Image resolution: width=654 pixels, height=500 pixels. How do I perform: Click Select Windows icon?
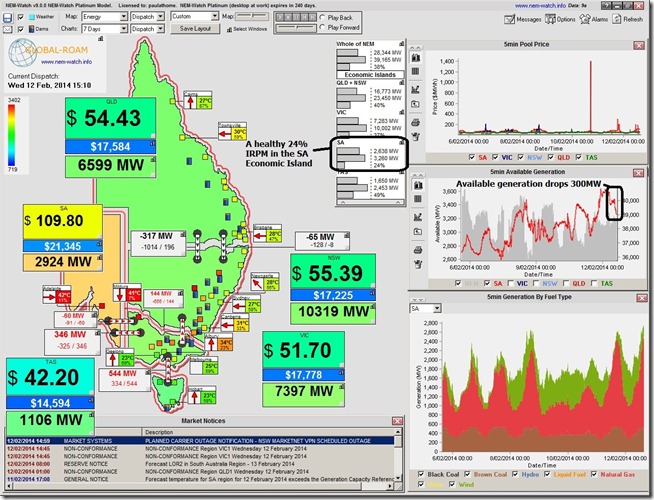point(247,29)
